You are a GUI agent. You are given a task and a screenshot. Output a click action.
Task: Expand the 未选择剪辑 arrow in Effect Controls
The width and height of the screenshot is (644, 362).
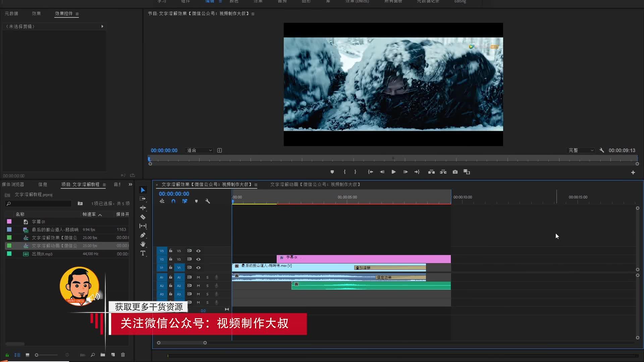point(102,26)
